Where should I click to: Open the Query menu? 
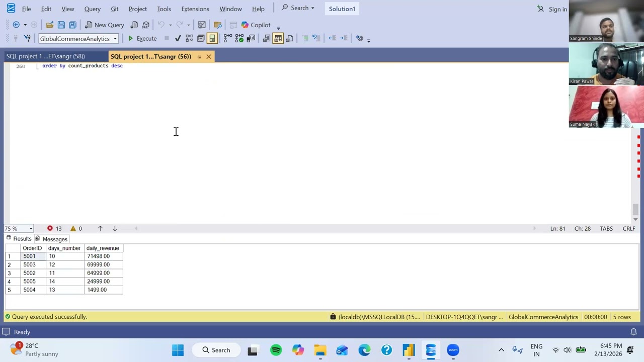tap(92, 9)
